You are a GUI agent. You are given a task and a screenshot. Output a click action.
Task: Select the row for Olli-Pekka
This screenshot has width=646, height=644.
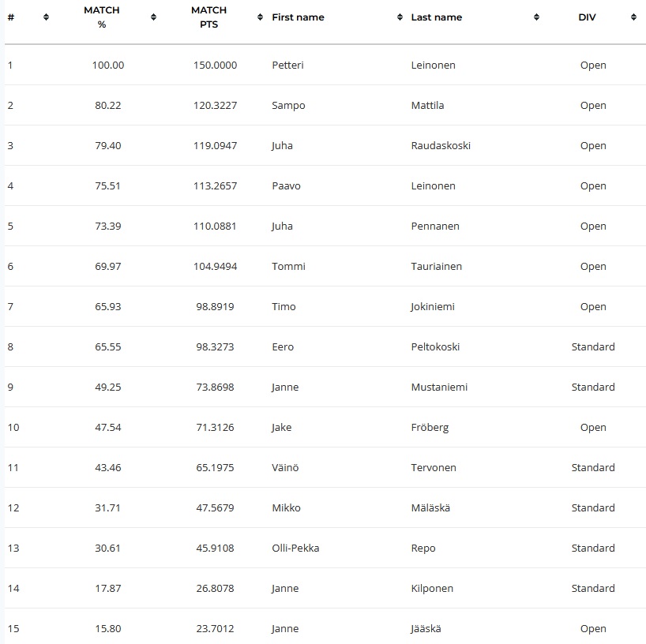pyautogui.click(x=325, y=548)
